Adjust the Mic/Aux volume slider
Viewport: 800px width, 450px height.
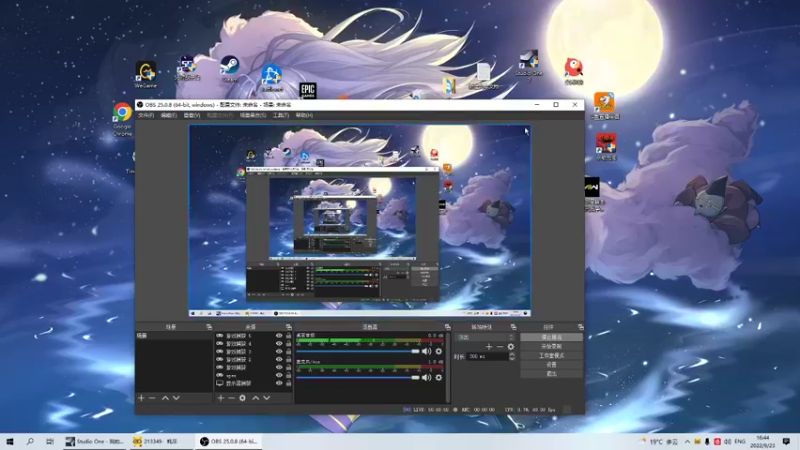point(358,378)
